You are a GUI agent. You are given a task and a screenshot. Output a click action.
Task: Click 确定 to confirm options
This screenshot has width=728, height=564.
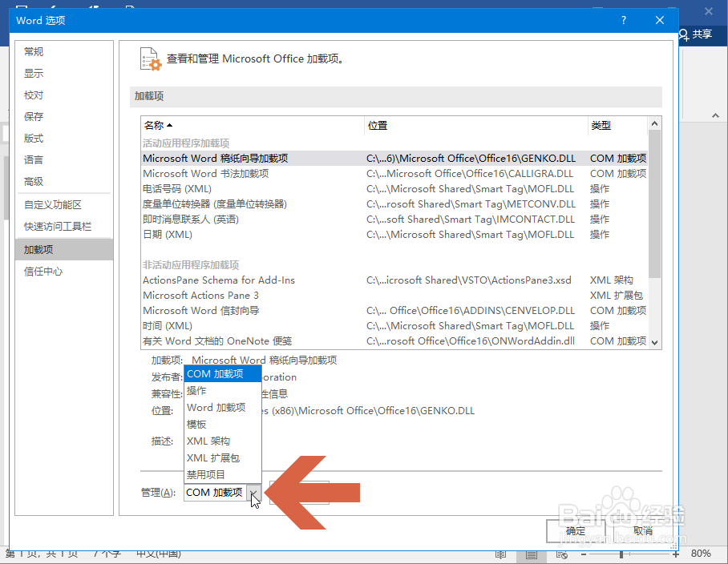tap(576, 531)
